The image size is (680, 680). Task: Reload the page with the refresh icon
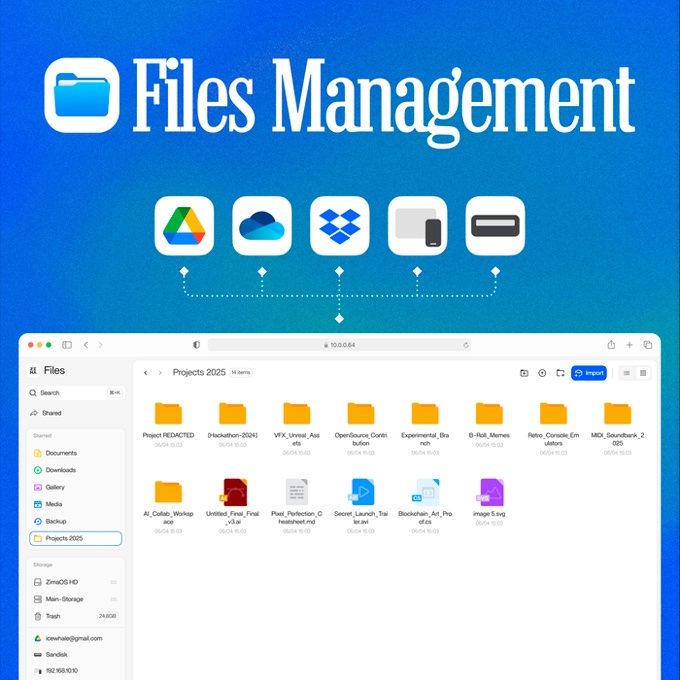point(466,345)
